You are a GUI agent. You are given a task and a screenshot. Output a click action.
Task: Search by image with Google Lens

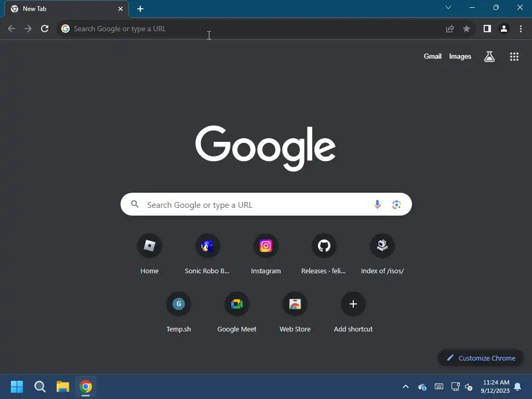(396, 204)
